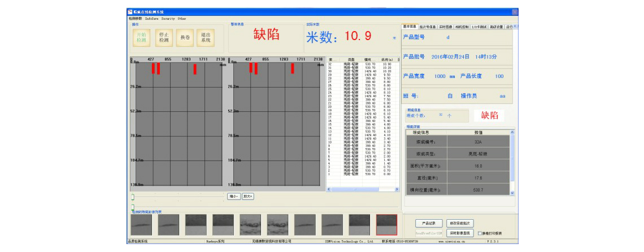Select the first defect thumbnail image
644x252 pixels.
point(141,225)
